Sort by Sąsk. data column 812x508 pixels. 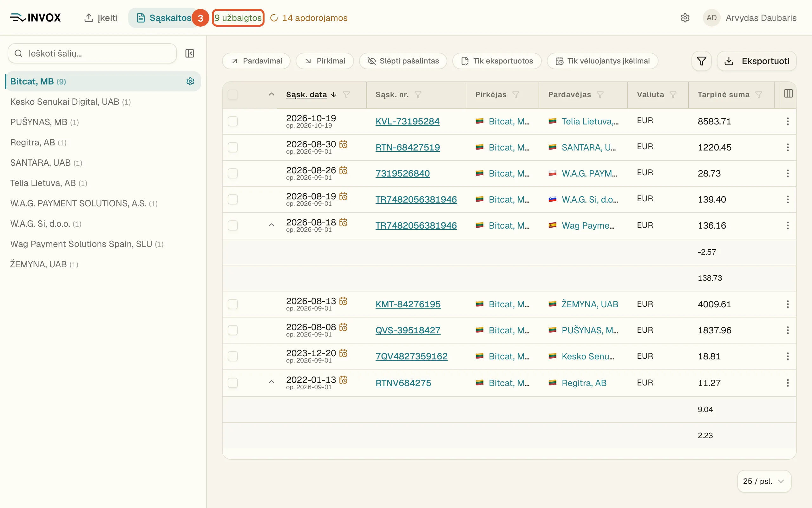point(311,95)
